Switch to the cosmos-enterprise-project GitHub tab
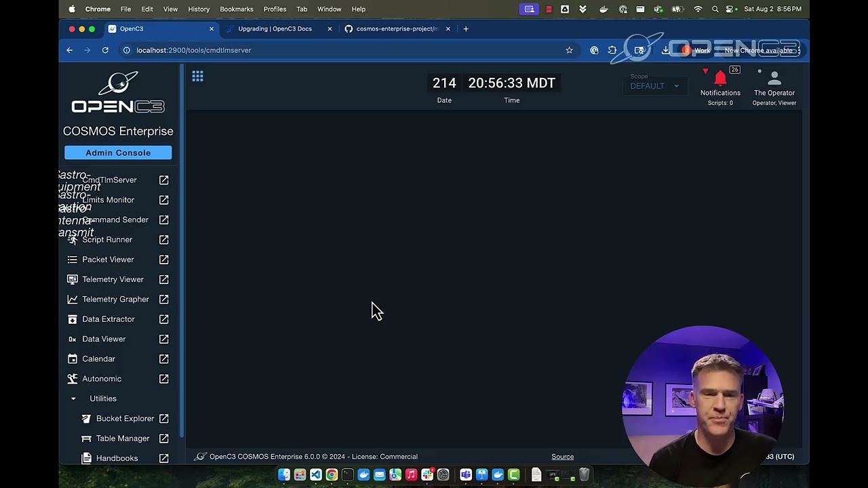This screenshot has width=868, height=488. tap(397, 28)
